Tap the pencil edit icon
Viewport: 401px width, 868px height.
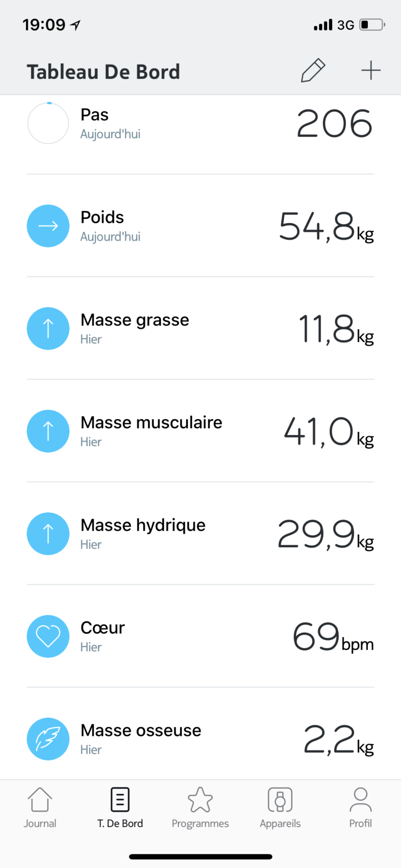[x=313, y=70]
